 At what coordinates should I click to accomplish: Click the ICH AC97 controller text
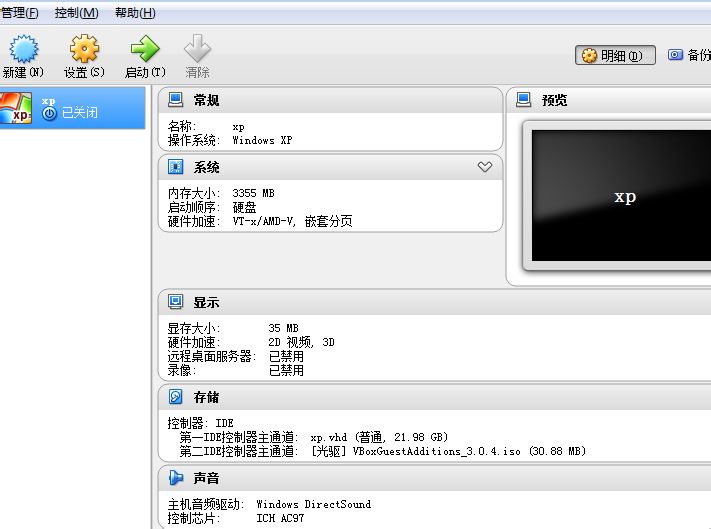(x=280, y=518)
